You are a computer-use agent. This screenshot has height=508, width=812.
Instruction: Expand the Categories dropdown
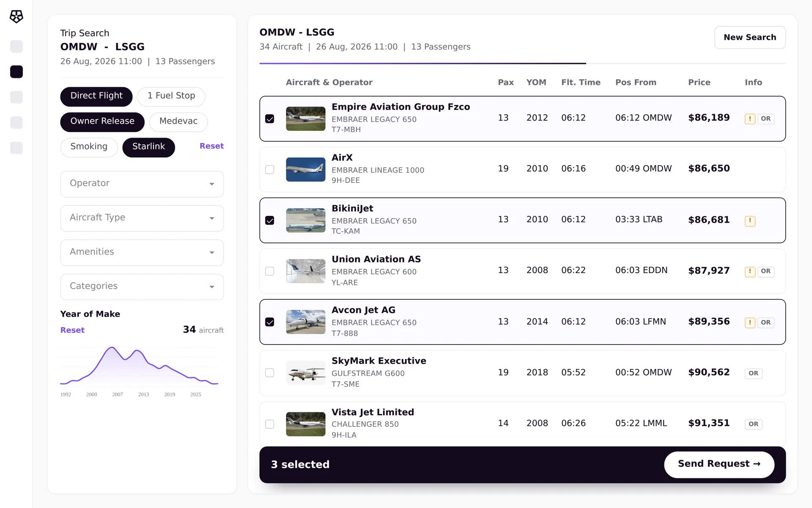(142, 287)
